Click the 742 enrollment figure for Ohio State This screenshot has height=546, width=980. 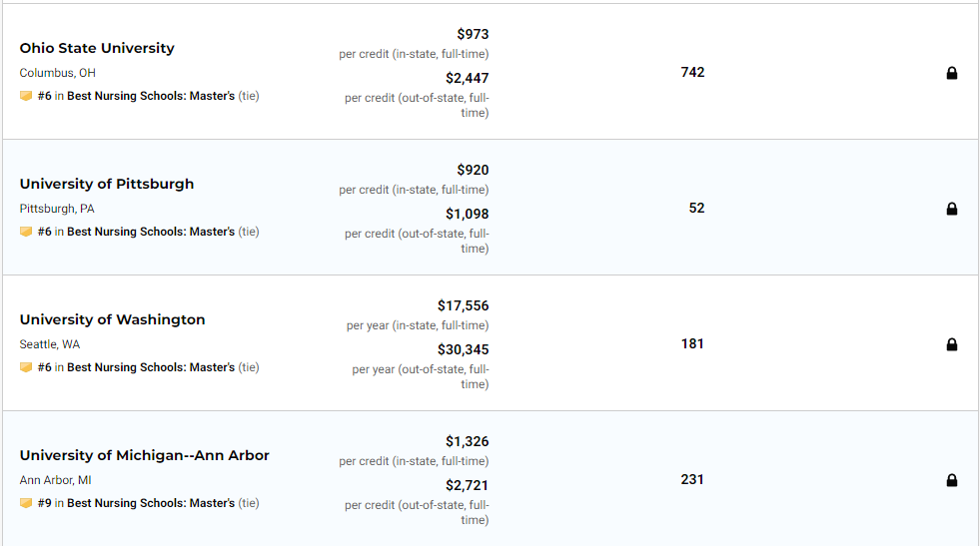692,73
